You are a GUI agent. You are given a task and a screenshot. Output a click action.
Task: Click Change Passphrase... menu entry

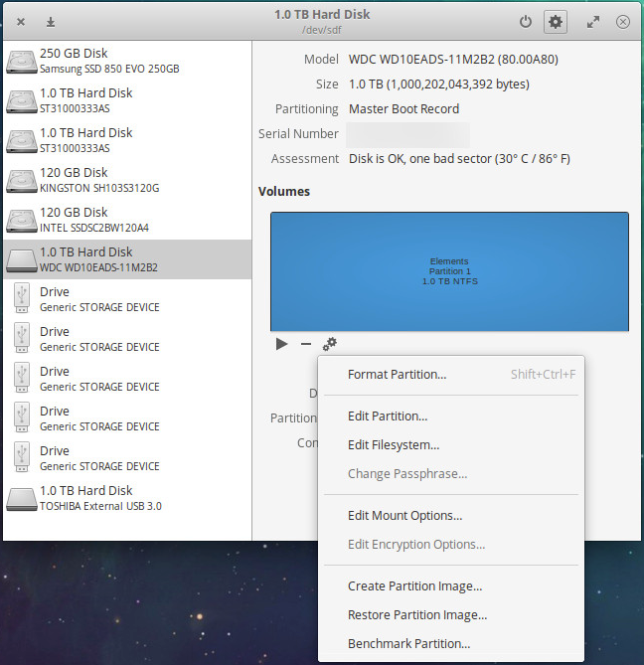(x=451, y=474)
